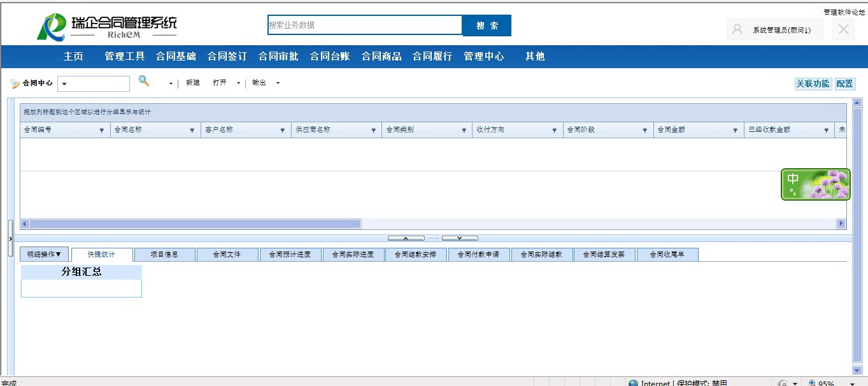
Task: Open the dropdown arrow next to the search magnifier
Action: (x=171, y=83)
